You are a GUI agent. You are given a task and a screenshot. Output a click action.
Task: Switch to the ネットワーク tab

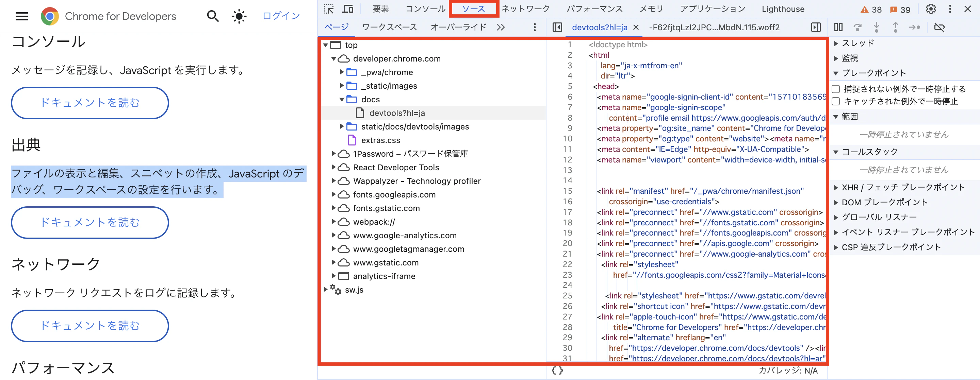(x=525, y=9)
